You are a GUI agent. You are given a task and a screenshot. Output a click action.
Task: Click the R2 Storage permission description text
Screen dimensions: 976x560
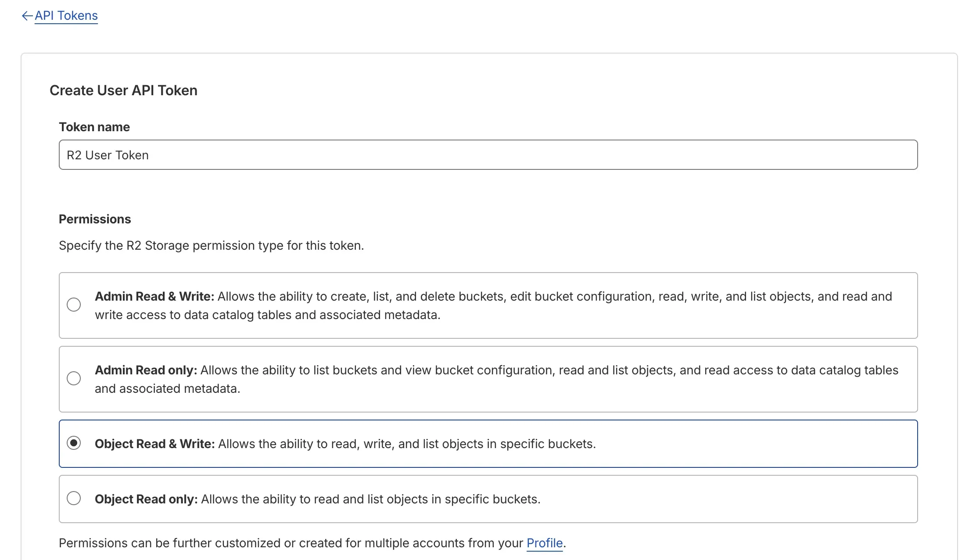coord(212,245)
